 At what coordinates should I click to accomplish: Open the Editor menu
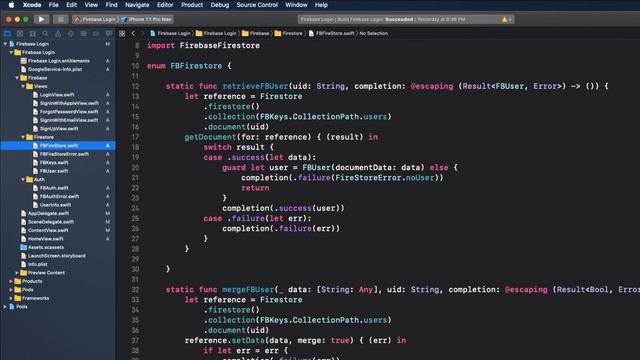165,5
